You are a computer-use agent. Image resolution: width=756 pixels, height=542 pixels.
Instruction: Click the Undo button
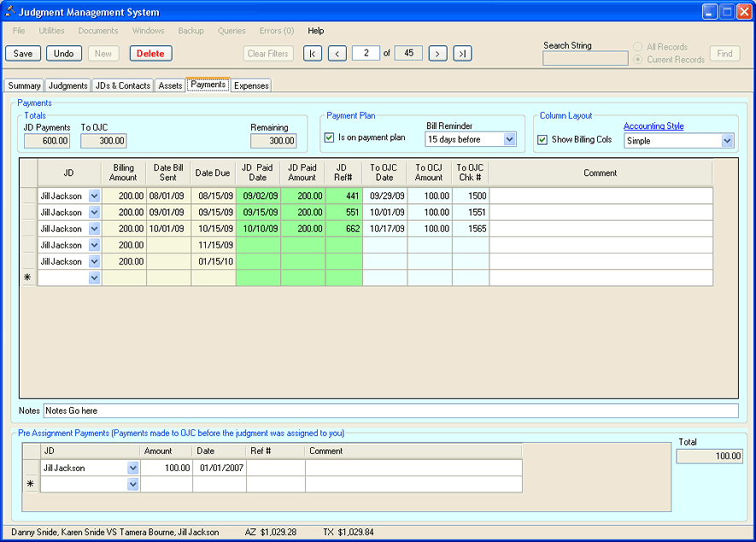[63, 54]
